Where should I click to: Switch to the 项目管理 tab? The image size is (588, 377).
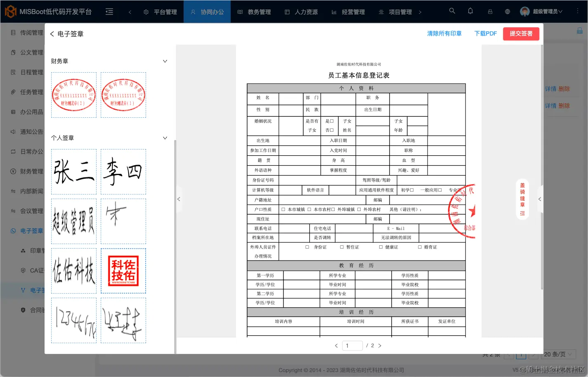point(395,12)
